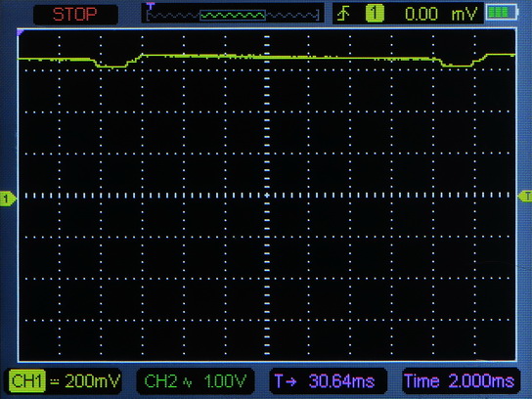Screen dimensions: 532x399
Task: Open the CH2 1.00V scale setting
Action: [225, 381]
